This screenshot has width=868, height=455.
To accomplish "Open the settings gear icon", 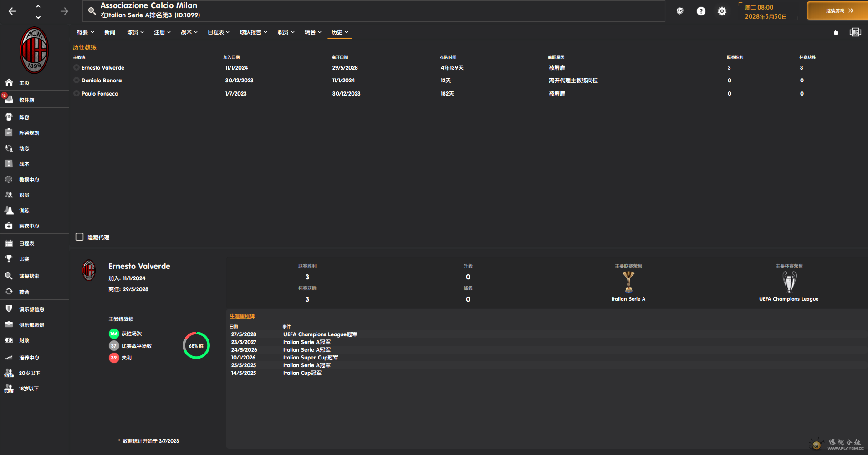I will pyautogui.click(x=722, y=11).
